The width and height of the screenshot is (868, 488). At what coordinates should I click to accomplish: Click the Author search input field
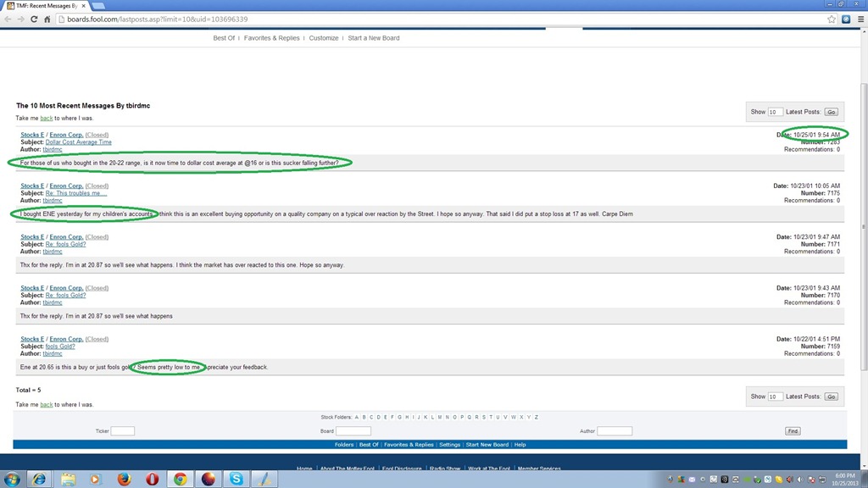point(615,431)
